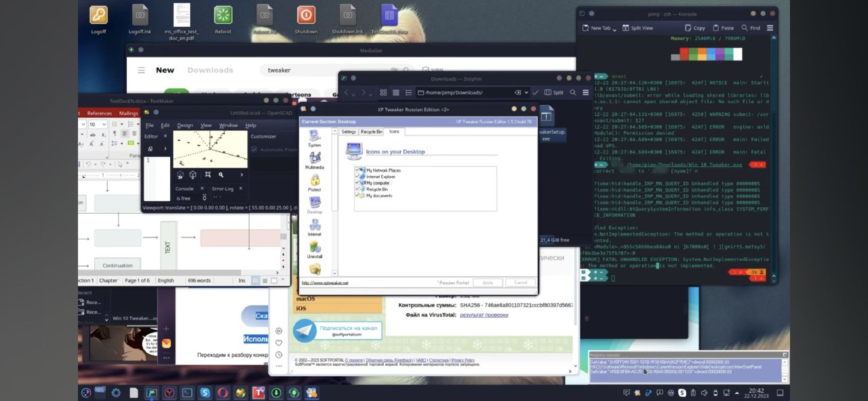This screenshot has height=401, width=868.
Task: Open the red Shutdown desktop icon
Action: click(306, 20)
